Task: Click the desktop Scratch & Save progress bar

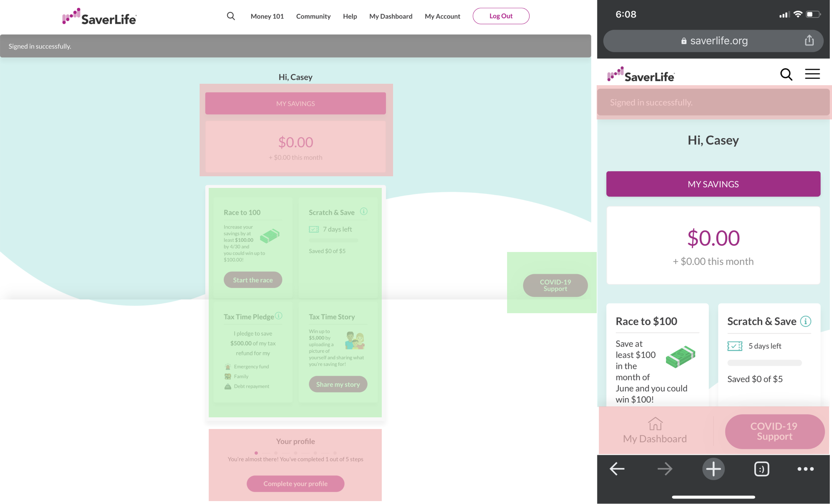Action: coord(333,240)
